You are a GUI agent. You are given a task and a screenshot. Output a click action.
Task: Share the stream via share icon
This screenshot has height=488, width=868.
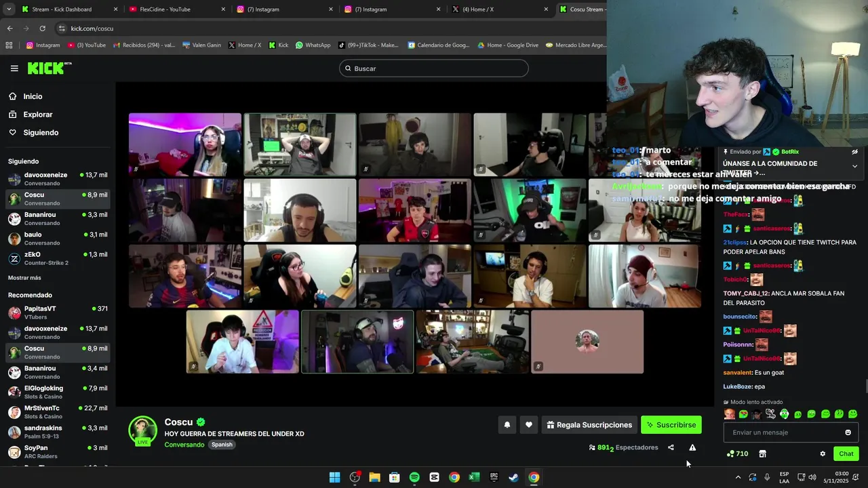pos(671,447)
